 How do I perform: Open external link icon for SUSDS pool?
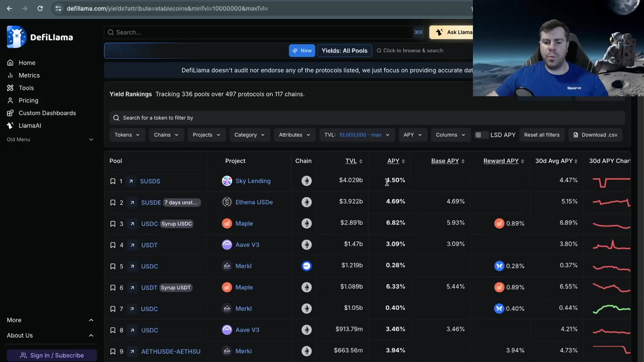pos(131,181)
